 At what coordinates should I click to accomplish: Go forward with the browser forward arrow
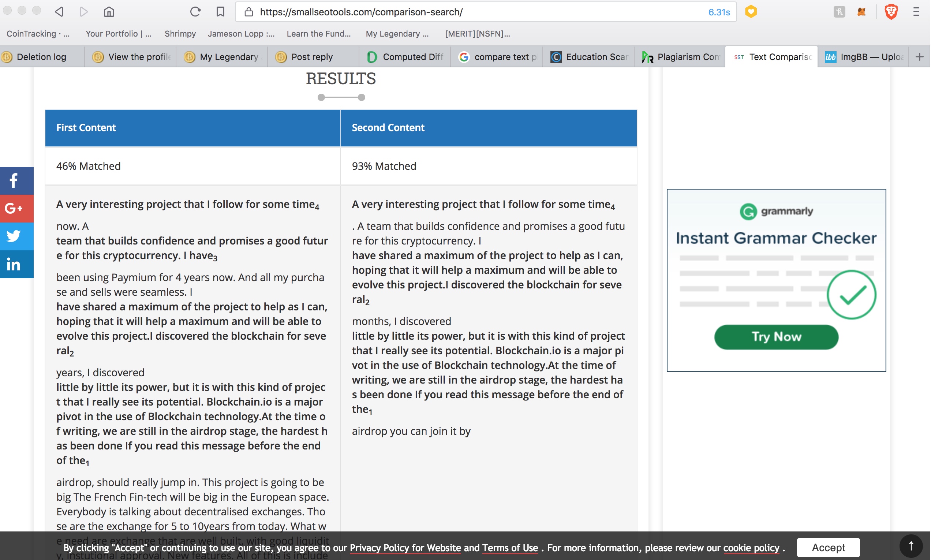pos(84,12)
